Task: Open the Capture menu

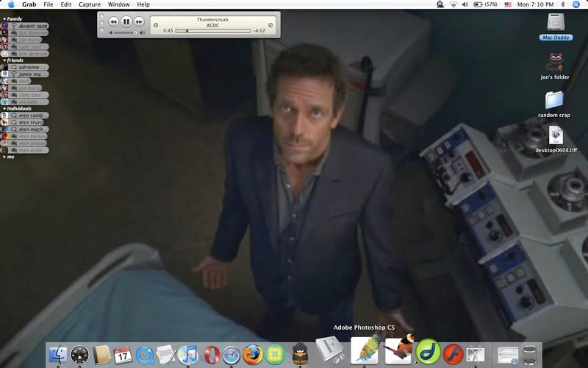Action: 90,4
